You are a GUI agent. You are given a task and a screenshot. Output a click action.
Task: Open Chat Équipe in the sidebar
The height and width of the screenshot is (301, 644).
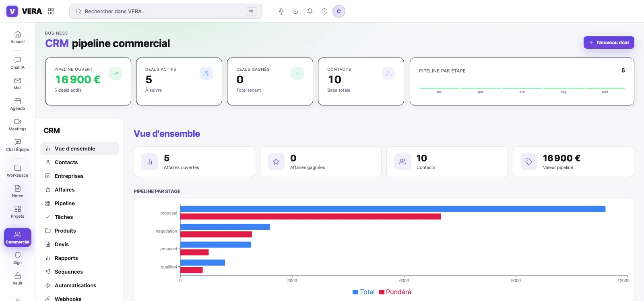pyautogui.click(x=18, y=145)
